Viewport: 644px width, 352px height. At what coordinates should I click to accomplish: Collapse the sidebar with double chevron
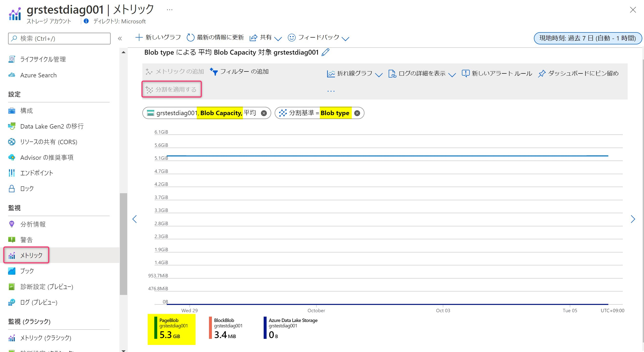(x=120, y=39)
